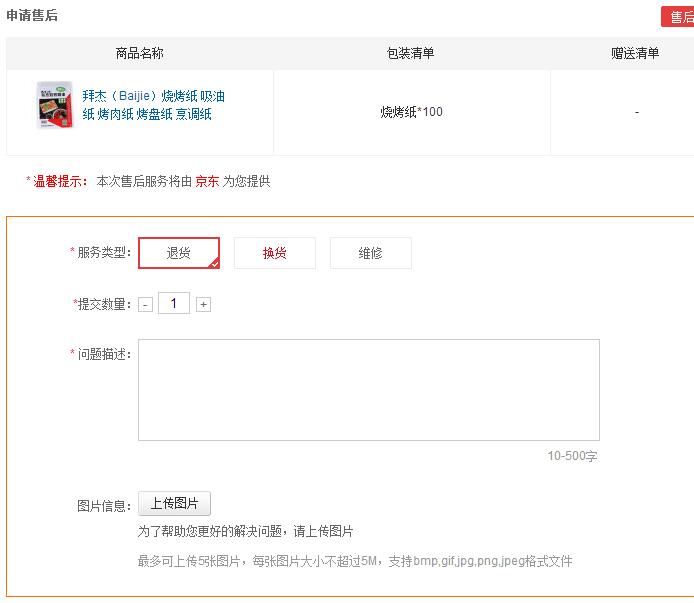Click the 商品名称 column header

(139, 54)
